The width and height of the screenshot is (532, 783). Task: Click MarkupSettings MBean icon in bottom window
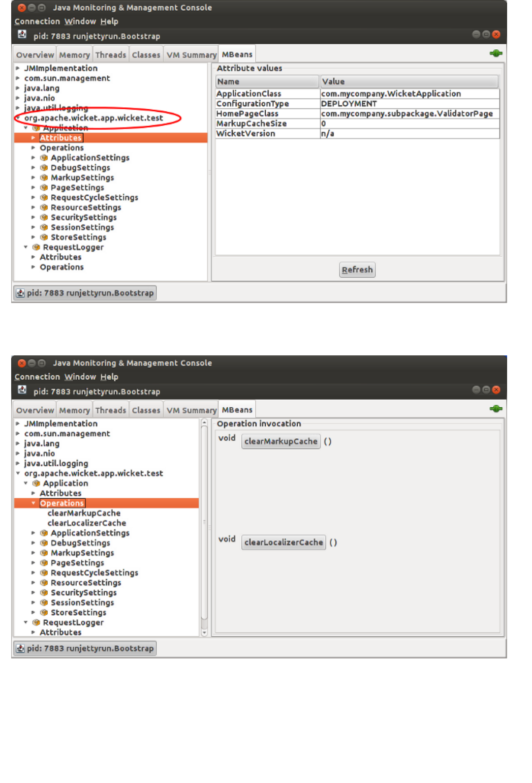(44, 553)
